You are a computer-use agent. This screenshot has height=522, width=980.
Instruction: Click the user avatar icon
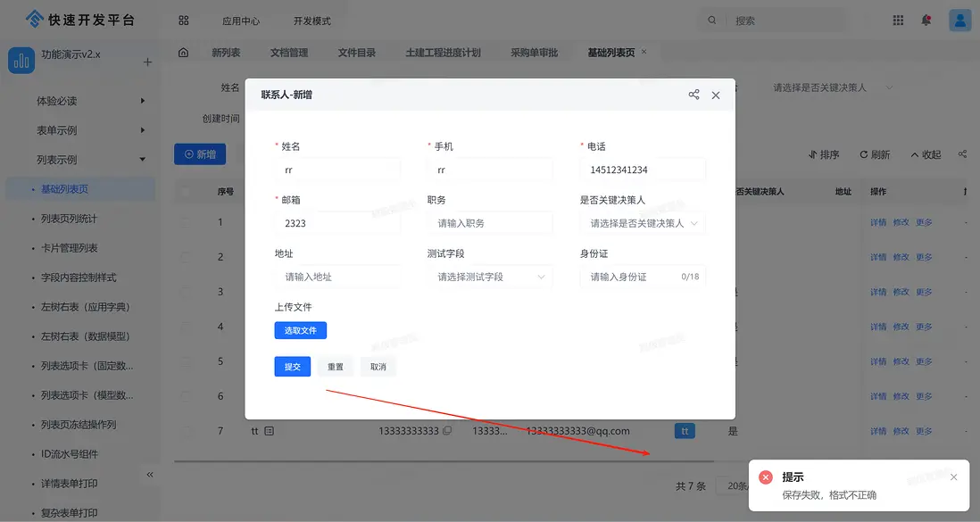pyautogui.click(x=959, y=19)
